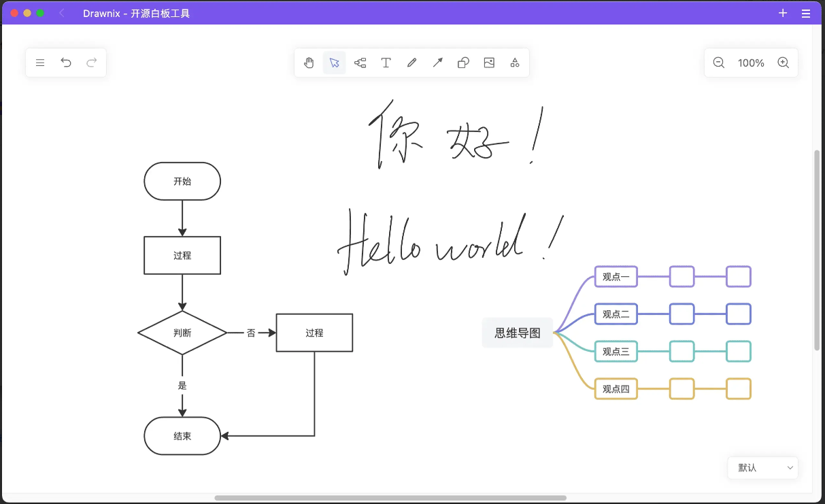Open the 默认 theme dropdown

pyautogui.click(x=762, y=468)
